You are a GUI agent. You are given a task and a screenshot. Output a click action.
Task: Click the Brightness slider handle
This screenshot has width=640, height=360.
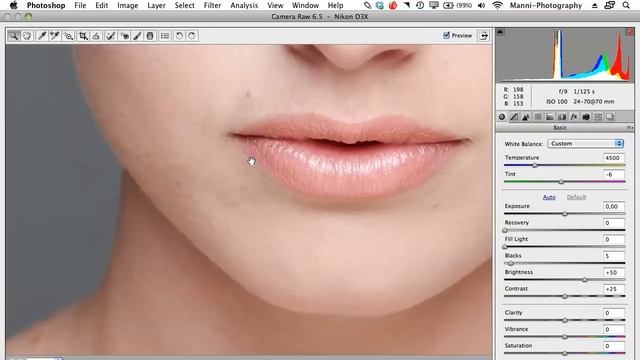(585, 280)
